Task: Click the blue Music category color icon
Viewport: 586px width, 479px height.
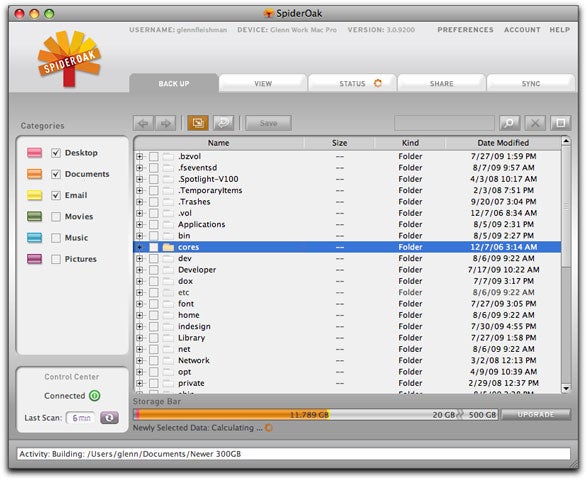Action: 34,238
